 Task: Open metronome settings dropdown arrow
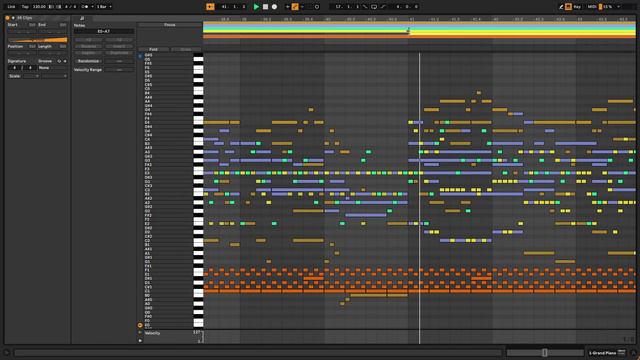92,7
